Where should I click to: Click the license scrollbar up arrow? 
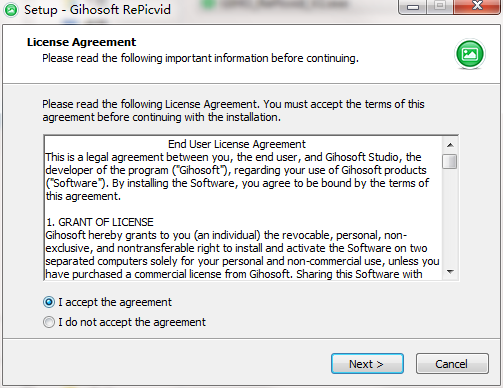pyautogui.click(x=450, y=145)
